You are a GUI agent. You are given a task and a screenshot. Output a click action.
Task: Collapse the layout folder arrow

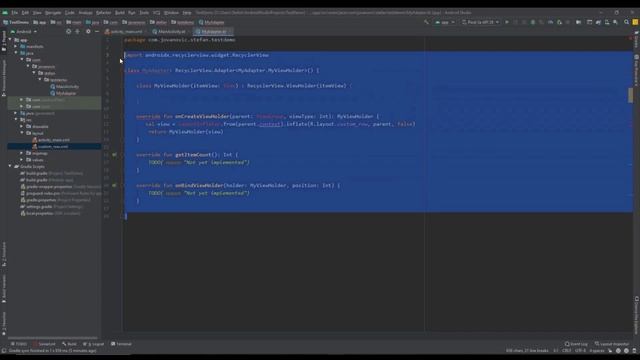click(x=22, y=133)
